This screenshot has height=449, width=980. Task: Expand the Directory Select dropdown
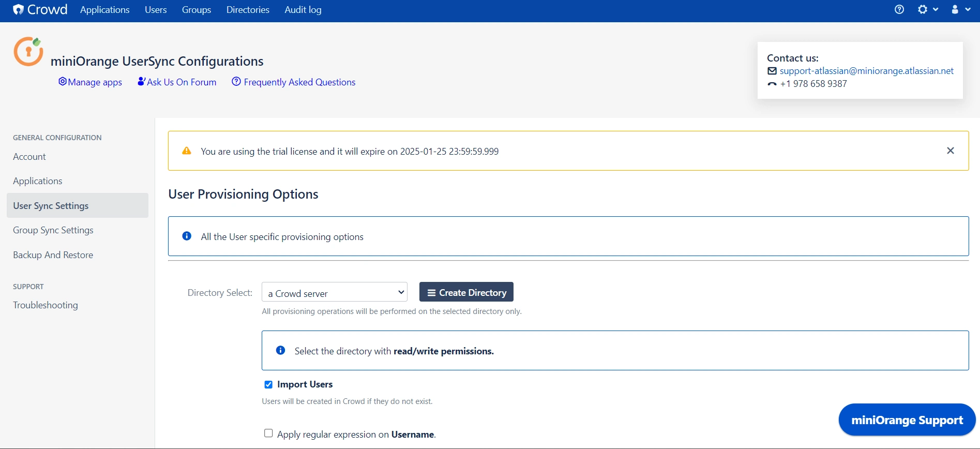[x=334, y=292]
